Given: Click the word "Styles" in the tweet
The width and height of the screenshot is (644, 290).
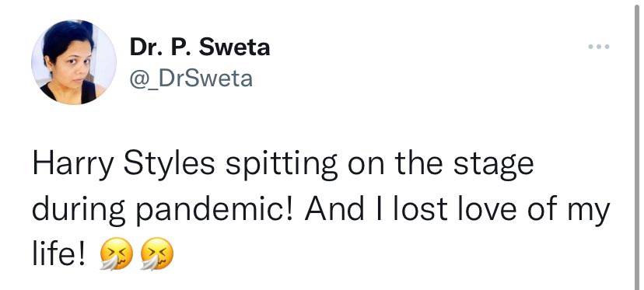Looking at the screenshot, I should (169, 164).
